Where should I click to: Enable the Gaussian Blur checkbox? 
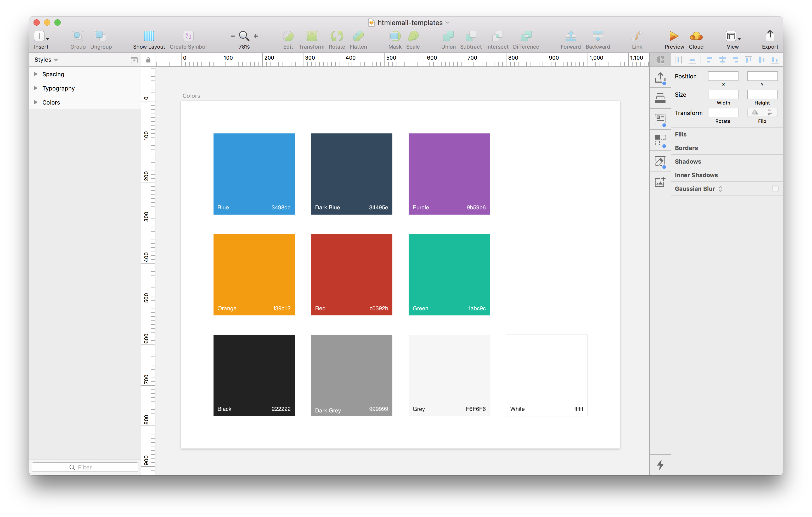click(775, 189)
